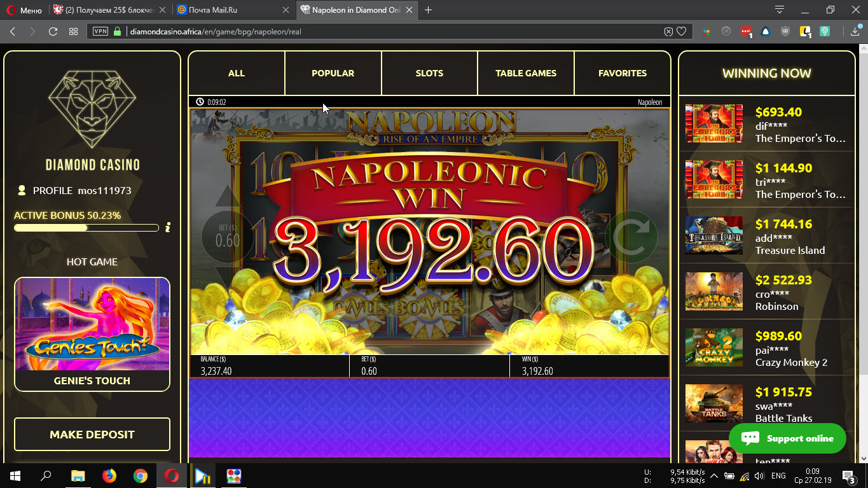Open the Opera downloads button

(855, 31)
